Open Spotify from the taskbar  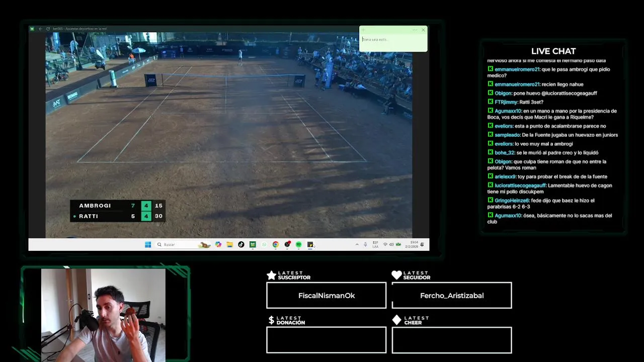299,244
